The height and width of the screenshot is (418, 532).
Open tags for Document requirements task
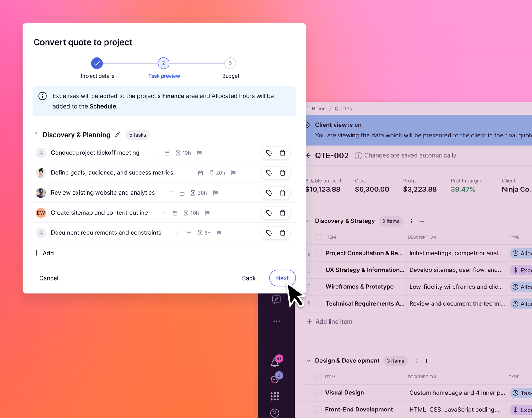pos(269,233)
